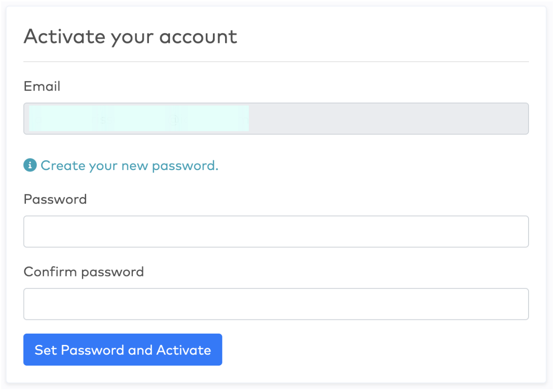
Task: Click Set Password and Activate button
Action: click(x=122, y=350)
